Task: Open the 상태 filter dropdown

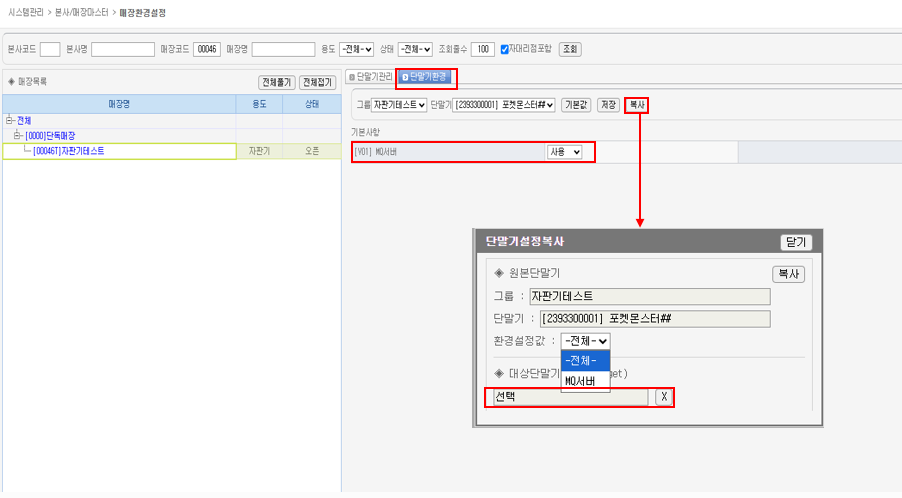Action: [x=415, y=49]
